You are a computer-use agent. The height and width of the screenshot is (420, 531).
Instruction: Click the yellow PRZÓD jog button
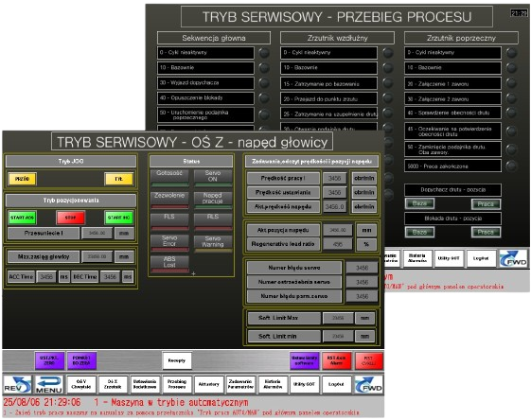[22, 179]
